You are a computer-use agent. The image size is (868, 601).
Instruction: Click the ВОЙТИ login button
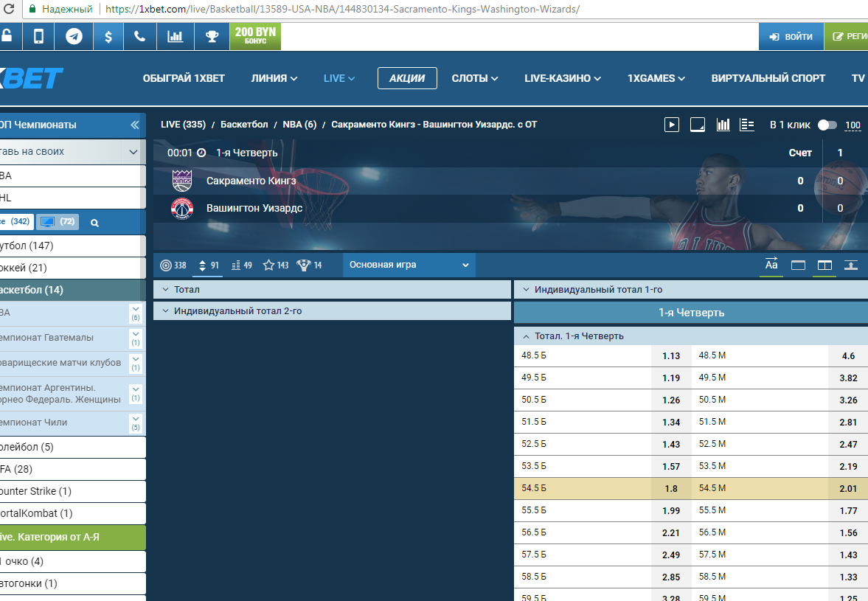click(791, 37)
